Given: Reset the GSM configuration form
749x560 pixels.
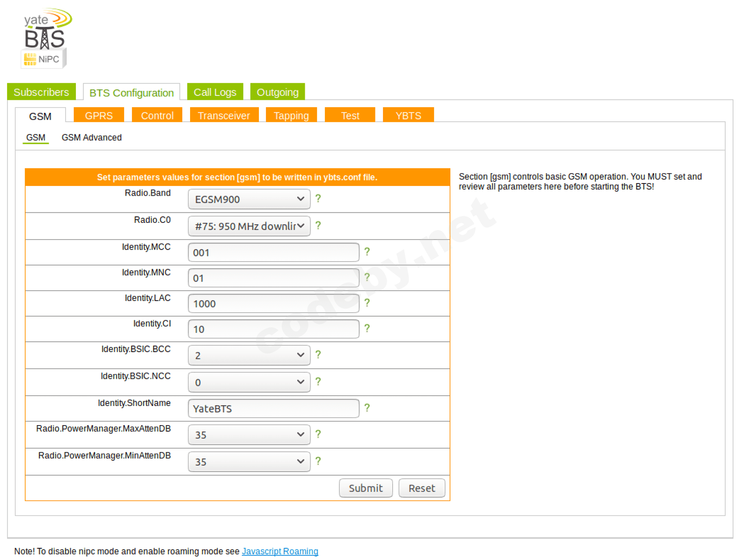Looking at the screenshot, I should pyautogui.click(x=422, y=488).
